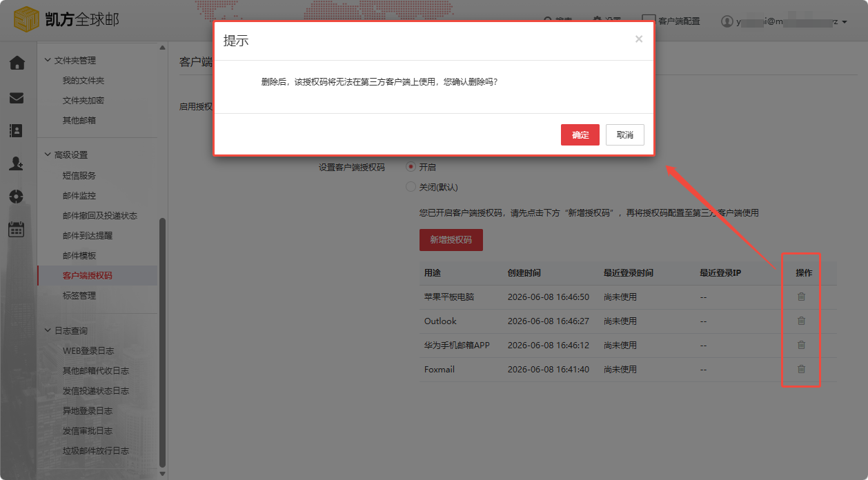868x480 pixels.
Task: Select the 关闭(默认) radio button
Action: [x=411, y=187]
